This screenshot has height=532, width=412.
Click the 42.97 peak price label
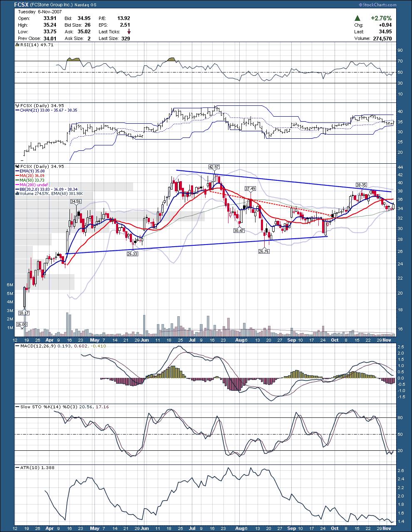click(x=214, y=167)
